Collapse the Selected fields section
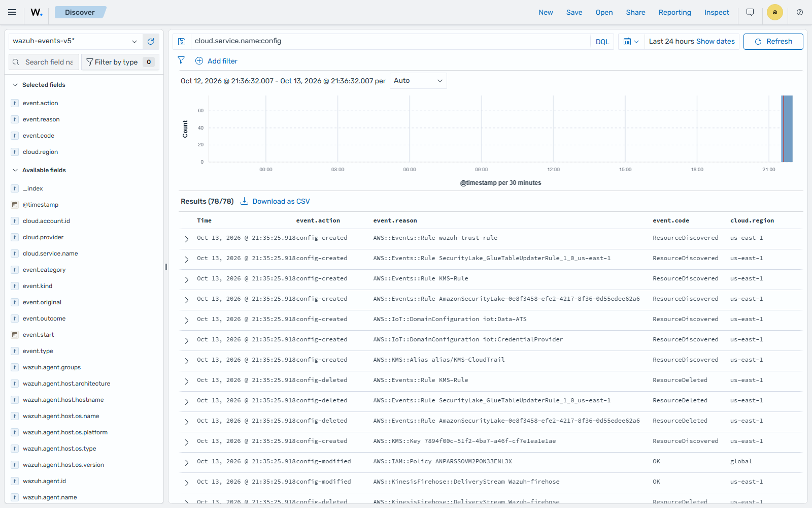 pos(15,85)
